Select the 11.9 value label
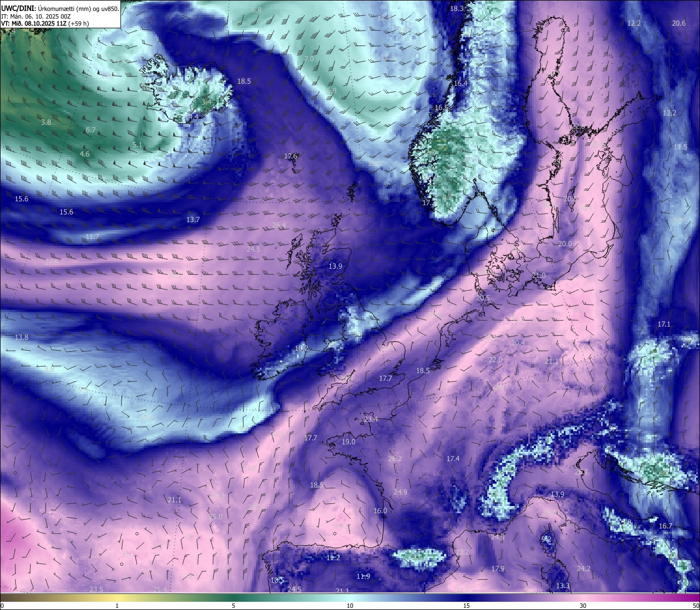This screenshot has width=700, height=610. coord(364,576)
